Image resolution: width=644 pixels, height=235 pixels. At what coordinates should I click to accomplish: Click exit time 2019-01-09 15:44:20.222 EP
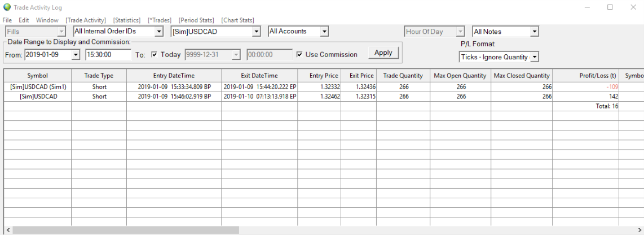(x=259, y=87)
